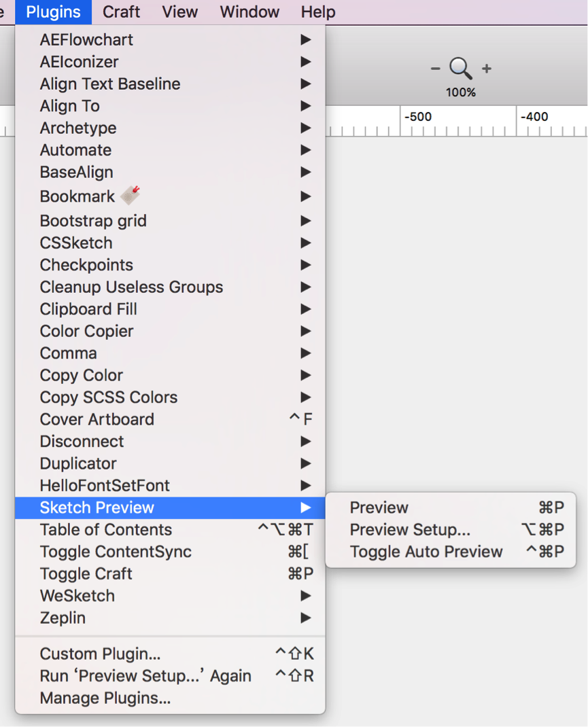Zoom in with the plus icon

(x=487, y=69)
